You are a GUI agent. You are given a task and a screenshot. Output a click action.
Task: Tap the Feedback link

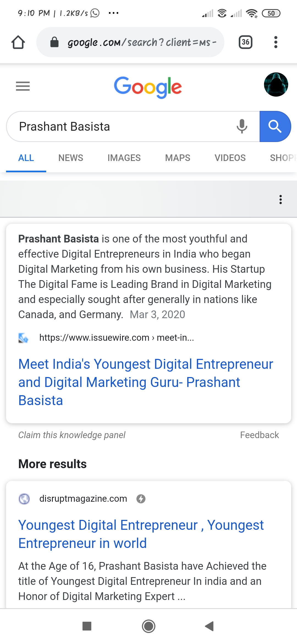[259, 435]
